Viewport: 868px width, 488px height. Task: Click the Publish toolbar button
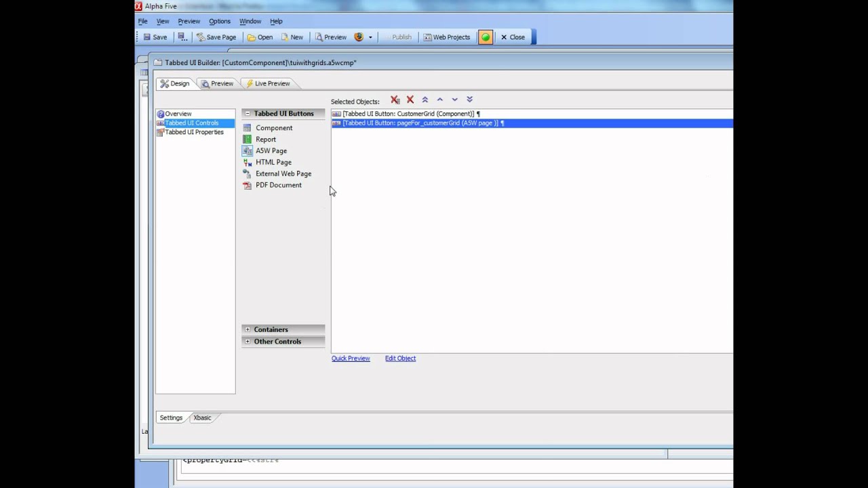tap(397, 37)
